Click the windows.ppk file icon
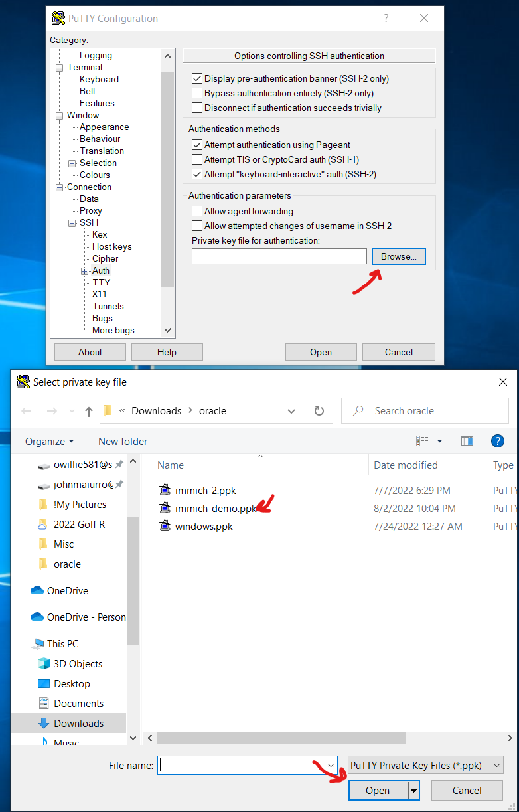 click(165, 527)
